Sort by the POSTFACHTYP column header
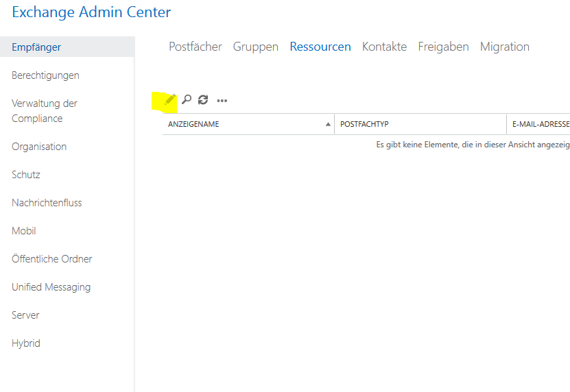570x392 pixels. pos(420,124)
